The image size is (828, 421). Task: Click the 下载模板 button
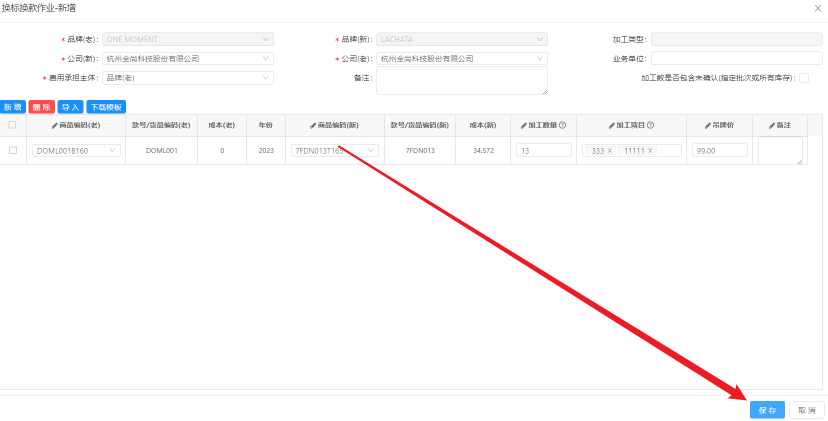[106, 106]
